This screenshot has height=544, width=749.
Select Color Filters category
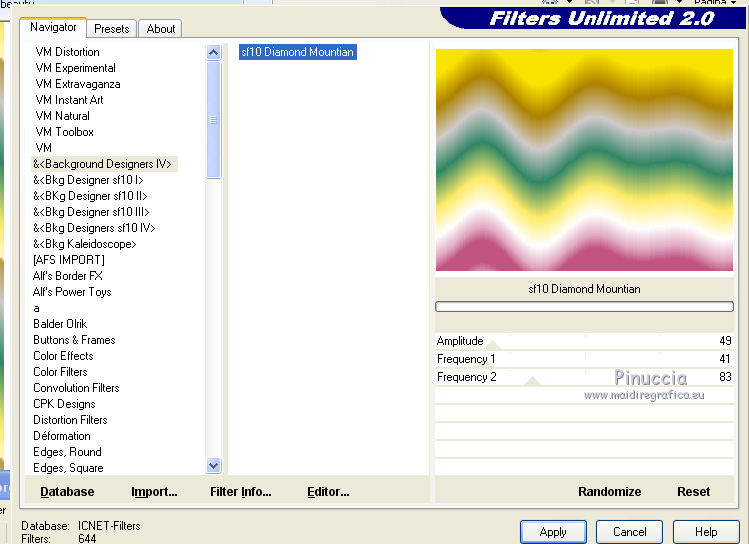point(60,372)
